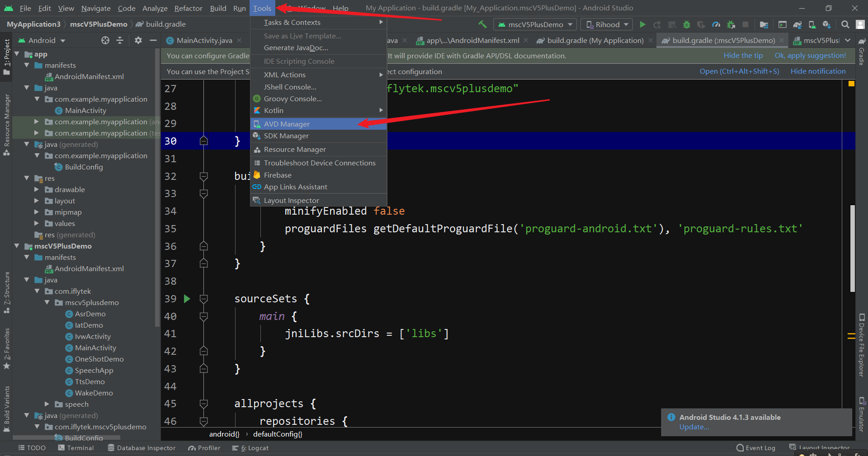This screenshot has height=456, width=868.
Task: Click 'Hide notification' link
Action: [818, 71]
